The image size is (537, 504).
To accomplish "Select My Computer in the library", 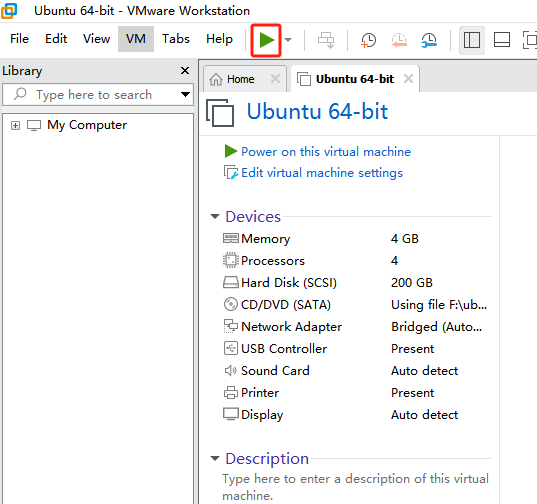I will coord(87,125).
